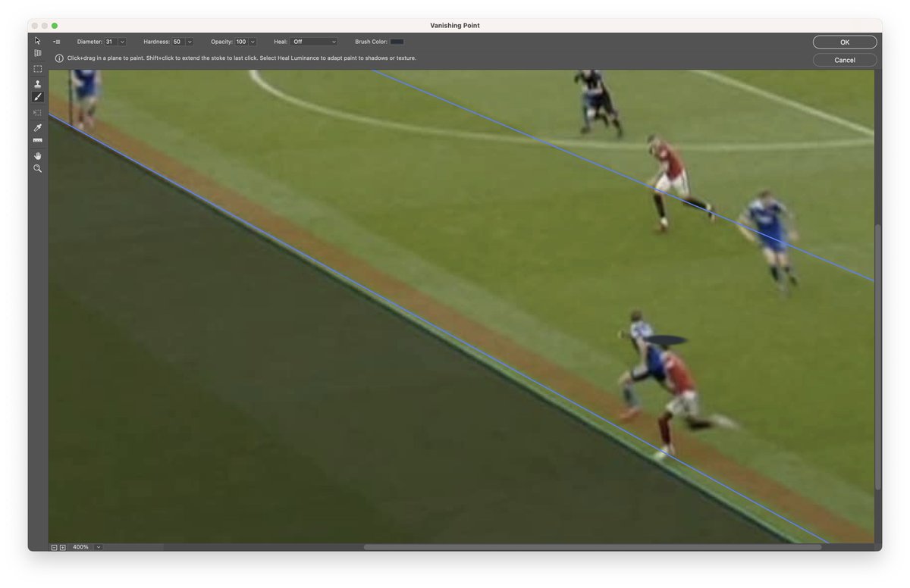Open the Opacity dropdown arrow
910x588 pixels.
(253, 42)
